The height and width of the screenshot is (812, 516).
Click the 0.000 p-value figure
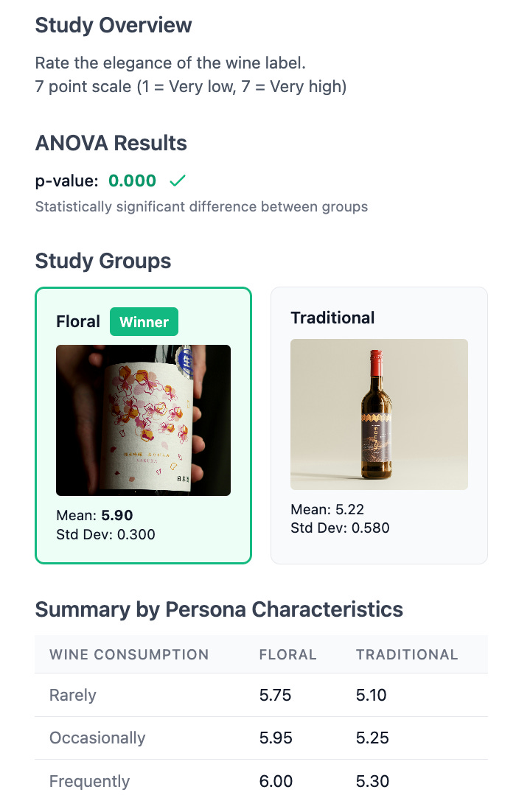pyautogui.click(x=132, y=181)
